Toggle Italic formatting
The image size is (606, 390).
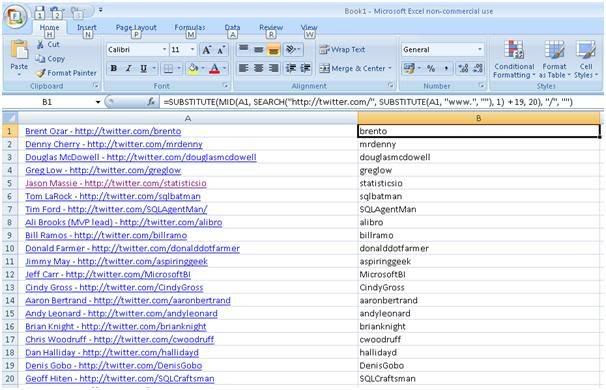pyautogui.click(x=128, y=69)
